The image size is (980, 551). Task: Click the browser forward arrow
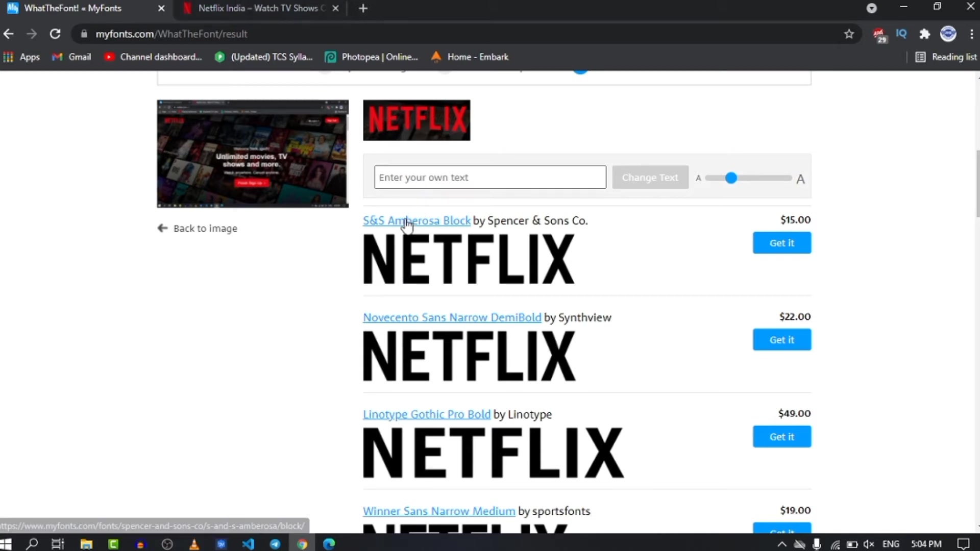tap(32, 34)
